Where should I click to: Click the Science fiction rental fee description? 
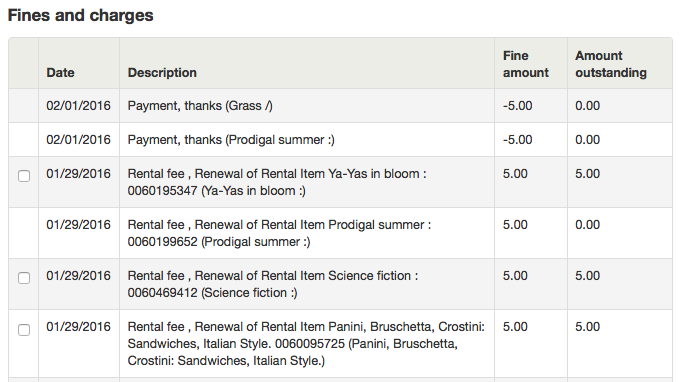click(273, 284)
